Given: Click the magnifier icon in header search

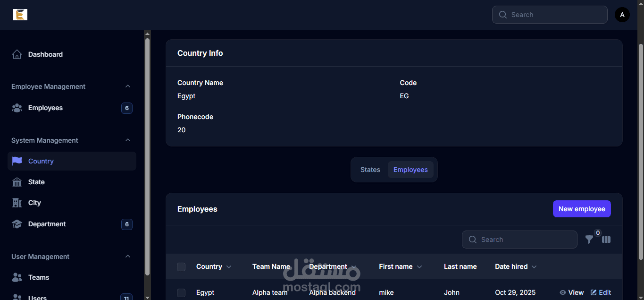Looking at the screenshot, I should 503,15.
